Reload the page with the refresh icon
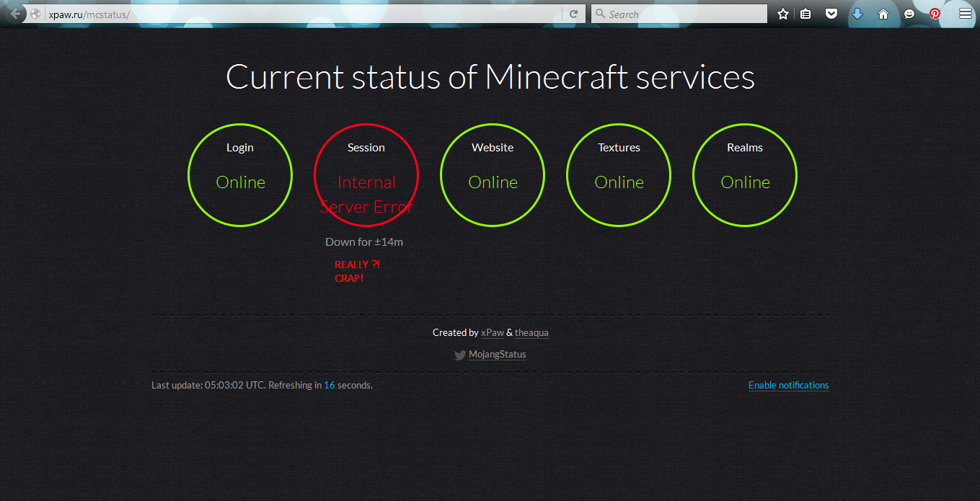 point(574,14)
